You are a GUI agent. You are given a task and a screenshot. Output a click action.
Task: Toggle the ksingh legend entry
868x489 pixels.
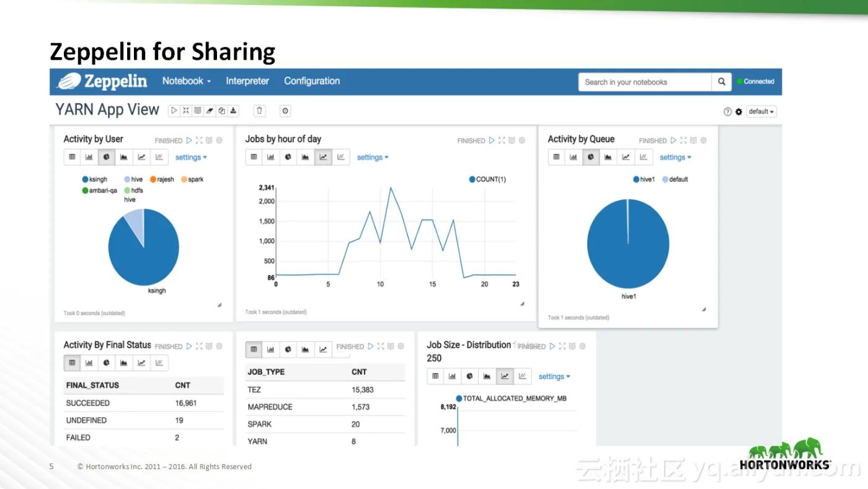tap(94, 179)
